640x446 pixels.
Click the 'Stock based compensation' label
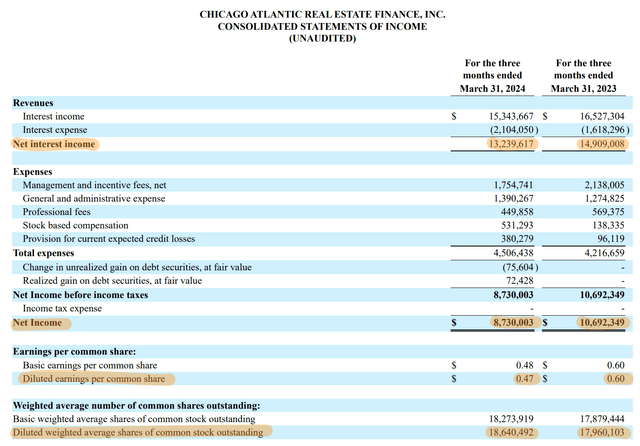coord(76,225)
